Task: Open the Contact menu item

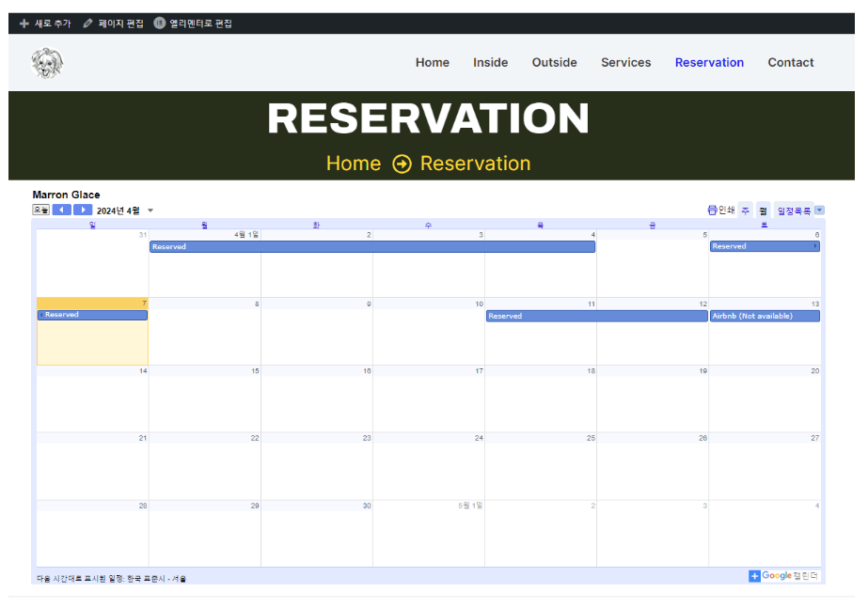Action: click(790, 63)
